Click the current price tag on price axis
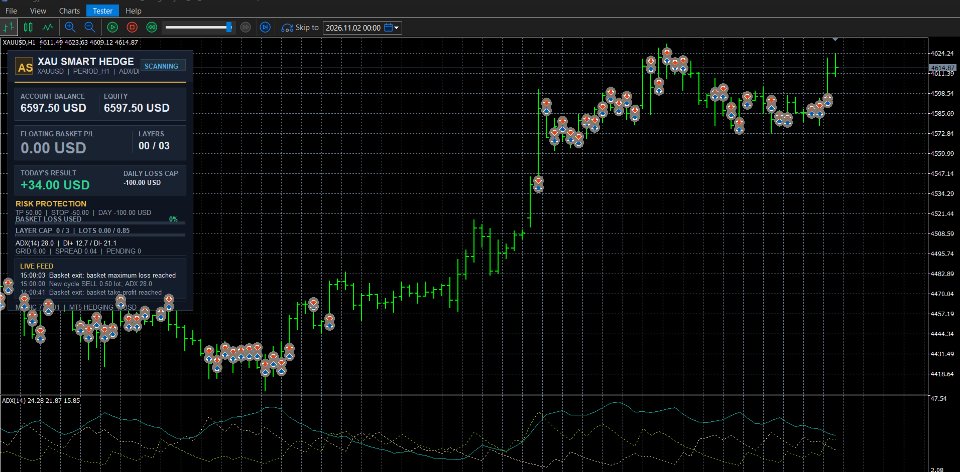 click(x=942, y=67)
